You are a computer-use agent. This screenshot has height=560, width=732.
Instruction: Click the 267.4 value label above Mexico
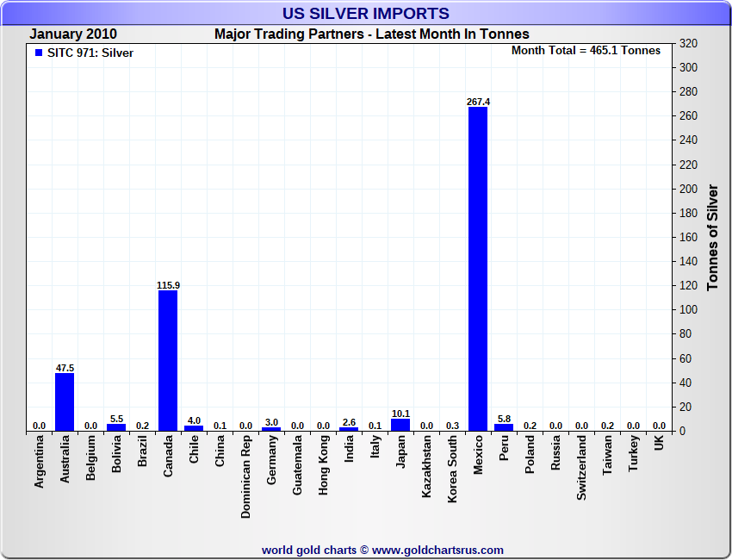coord(478,102)
